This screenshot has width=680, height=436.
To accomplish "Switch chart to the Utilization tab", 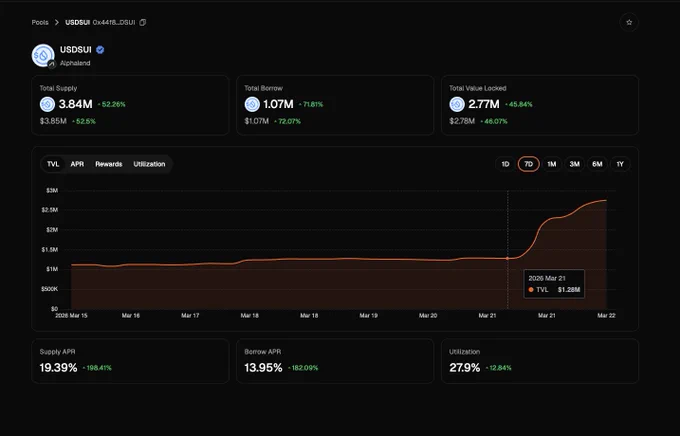I will tap(149, 164).
